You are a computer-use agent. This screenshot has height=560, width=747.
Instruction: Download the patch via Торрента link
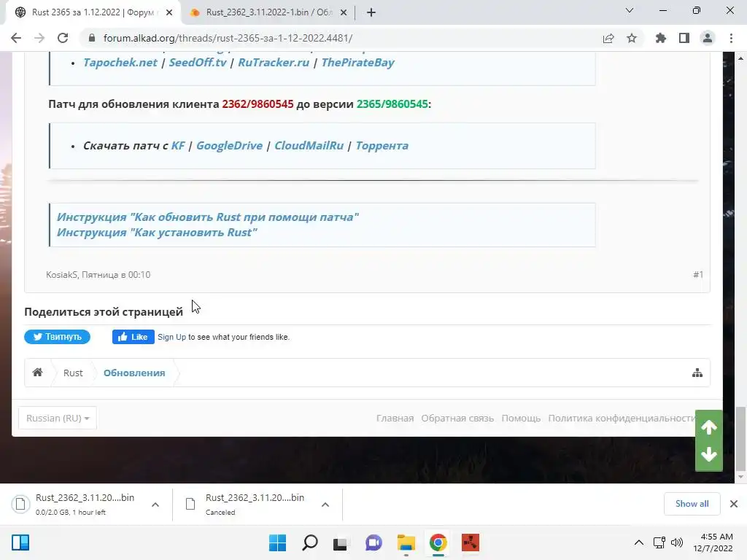[382, 146]
